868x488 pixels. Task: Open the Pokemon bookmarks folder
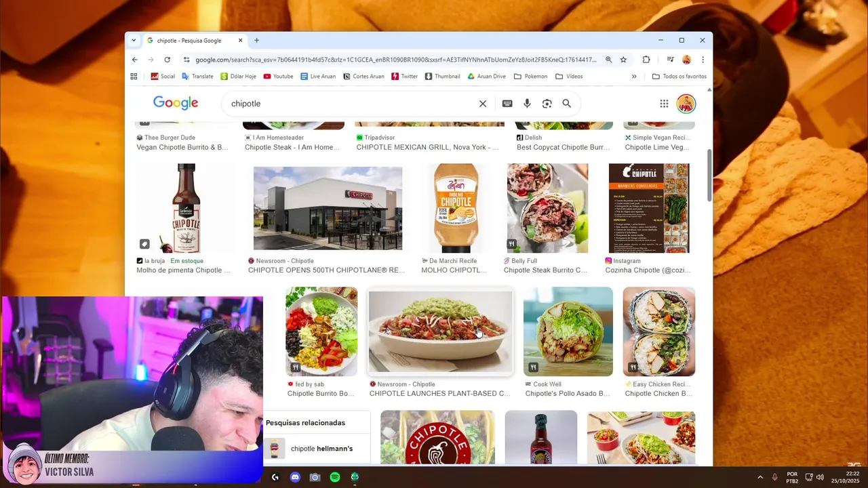pyautogui.click(x=531, y=77)
